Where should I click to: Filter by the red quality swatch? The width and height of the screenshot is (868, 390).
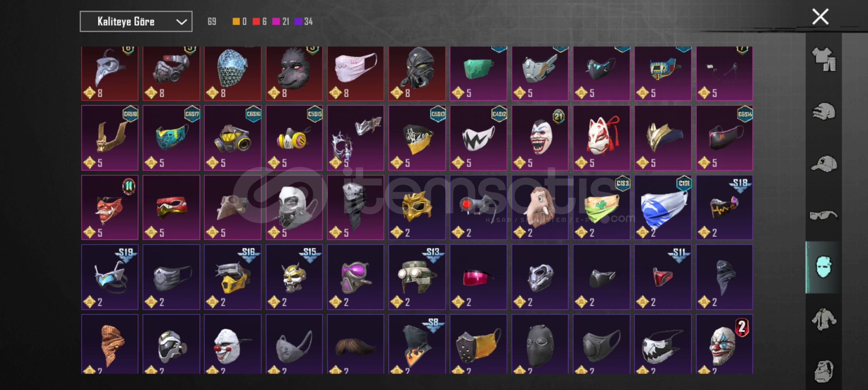point(256,22)
